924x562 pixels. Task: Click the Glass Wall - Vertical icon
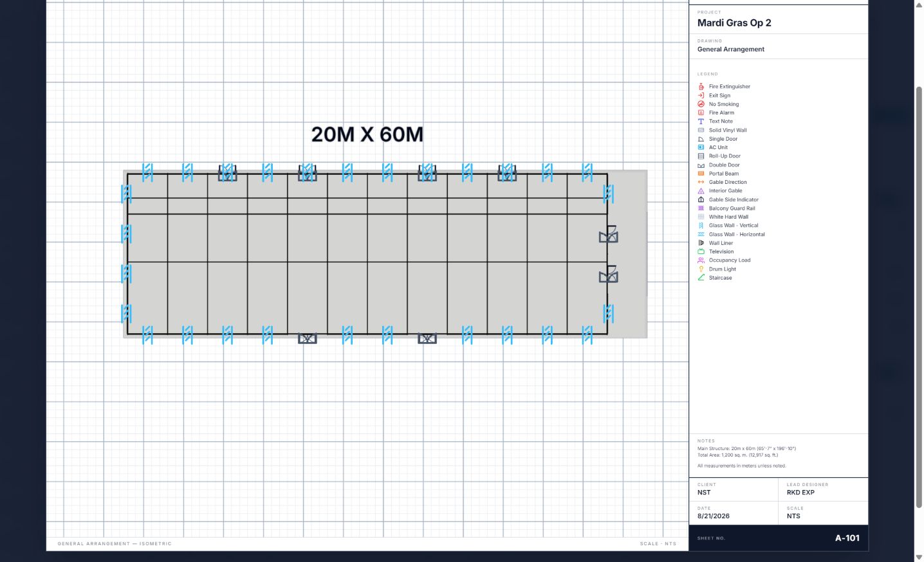[701, 225]
